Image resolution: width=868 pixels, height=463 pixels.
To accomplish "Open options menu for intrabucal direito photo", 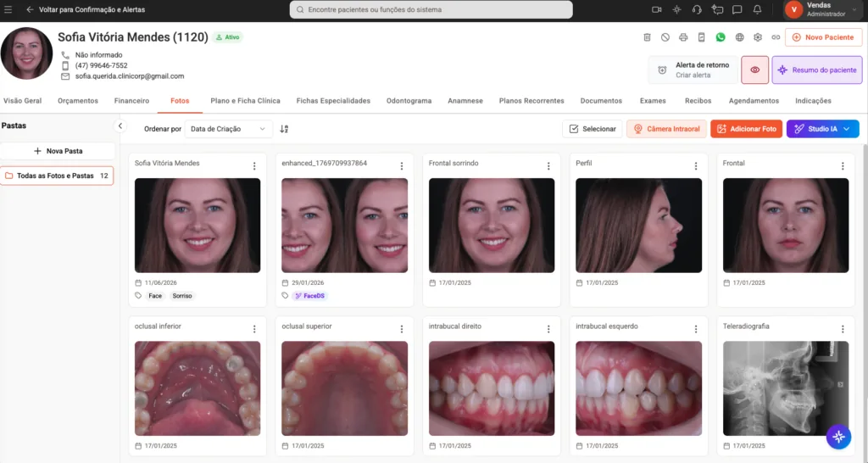I will pyautogui.click(x=548, y=329).
